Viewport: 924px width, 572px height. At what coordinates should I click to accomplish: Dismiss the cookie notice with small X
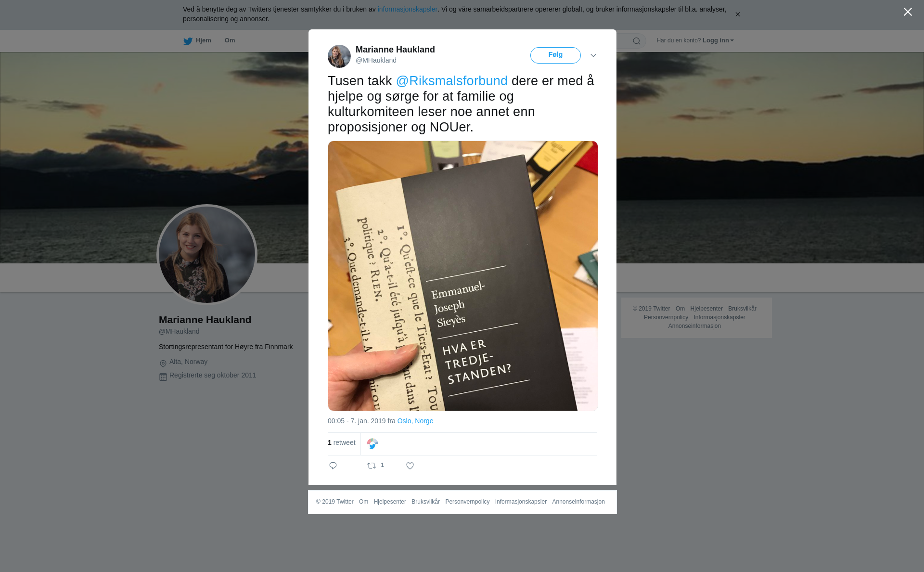737,14
